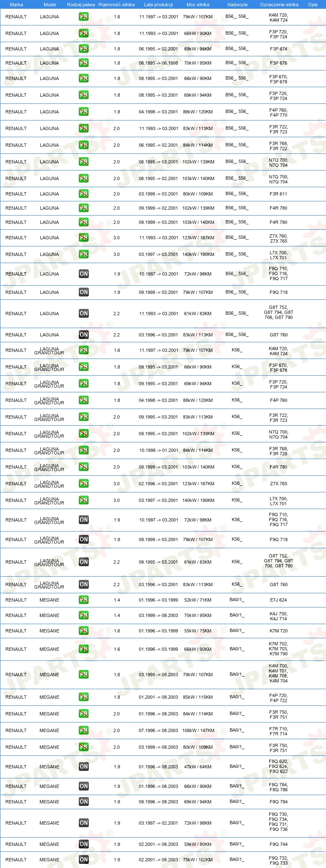
Task: Click the ON icon in the Megane F9Q 744 row
Action: (x=84, y=844)
